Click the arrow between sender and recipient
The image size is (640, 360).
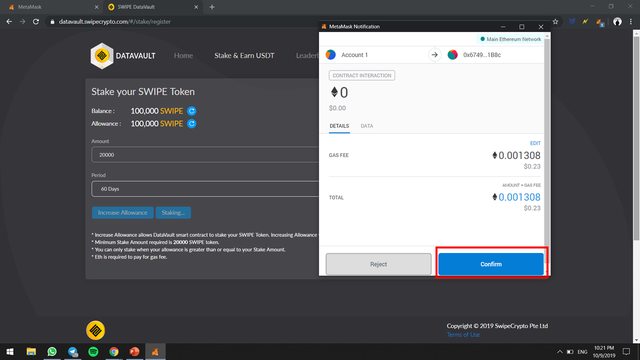435,55
